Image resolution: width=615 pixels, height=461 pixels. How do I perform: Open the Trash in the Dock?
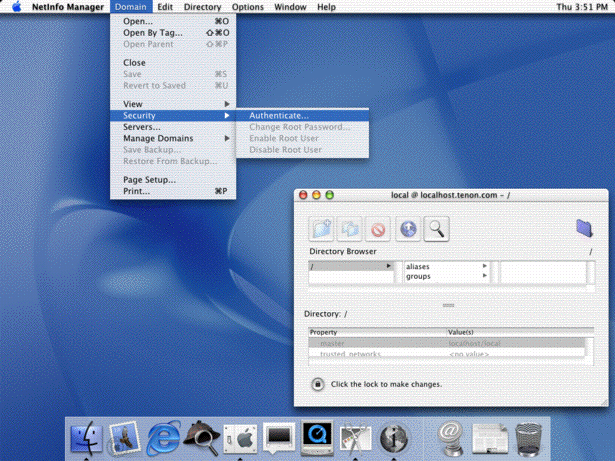pyautogui.click(x=528, y=439)
